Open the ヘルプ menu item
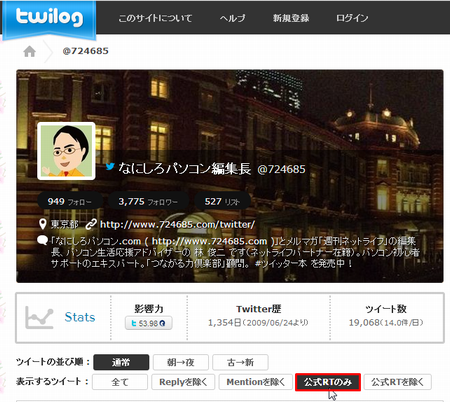The image size is (450, 402). 232,18
